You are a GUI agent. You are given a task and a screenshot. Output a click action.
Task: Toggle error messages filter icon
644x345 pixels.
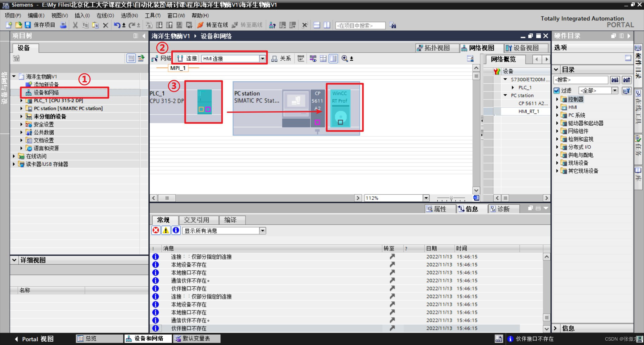click(x=156, y=230)
